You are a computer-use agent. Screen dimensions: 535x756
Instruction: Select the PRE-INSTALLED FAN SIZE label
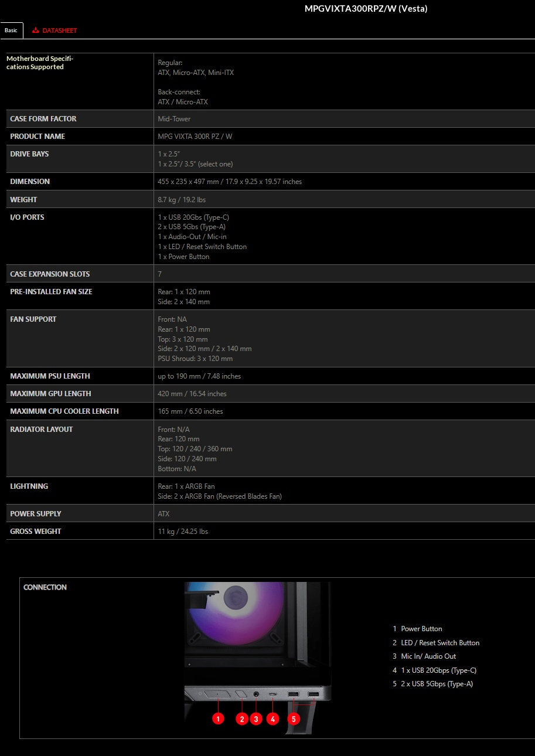tap(51, 292)
